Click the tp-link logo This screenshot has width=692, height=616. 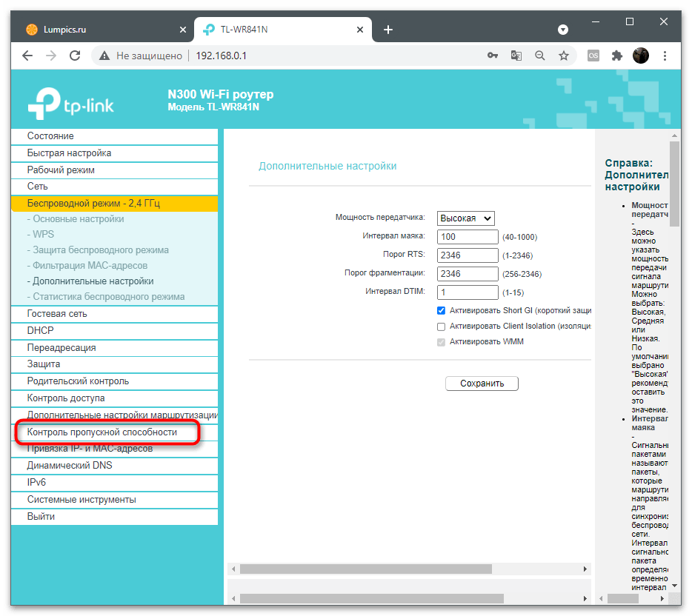click(70, 104)
